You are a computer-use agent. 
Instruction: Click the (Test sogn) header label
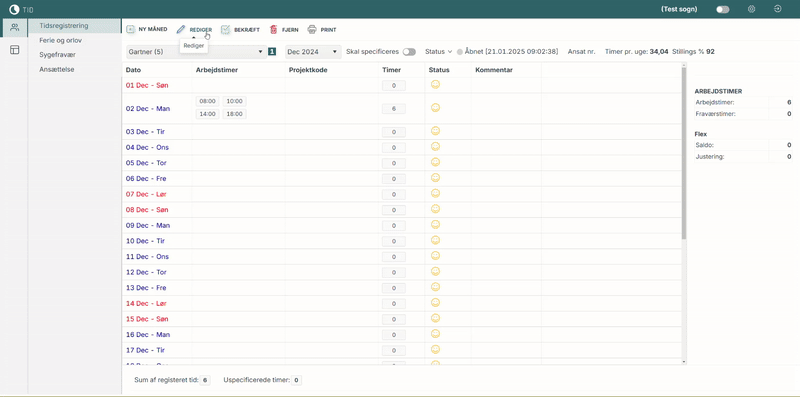coord(679,10)
